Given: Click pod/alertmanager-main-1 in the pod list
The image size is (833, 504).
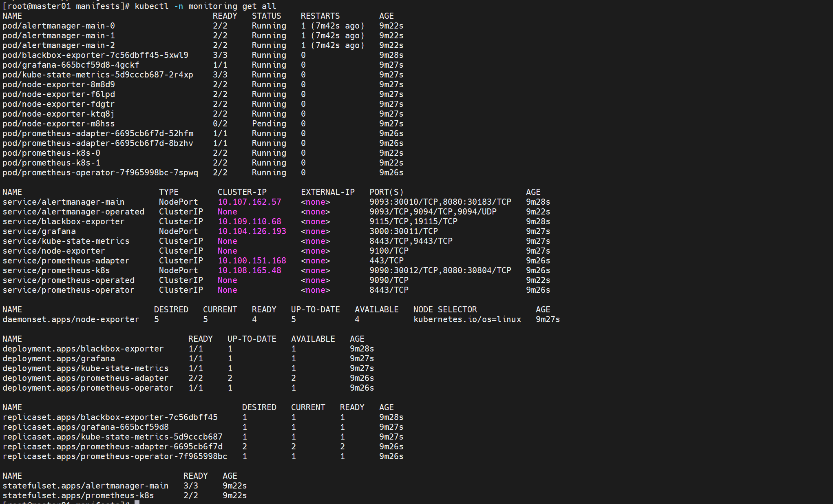Looking at the screenshot, I should pyautogui.click(x=59, y=35).
